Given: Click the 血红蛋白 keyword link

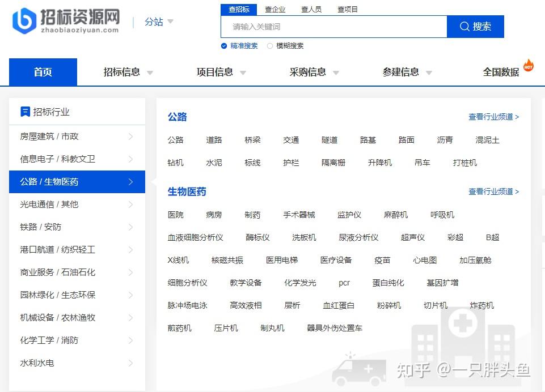Looking at the screenshot, I should tap(339, 305).
